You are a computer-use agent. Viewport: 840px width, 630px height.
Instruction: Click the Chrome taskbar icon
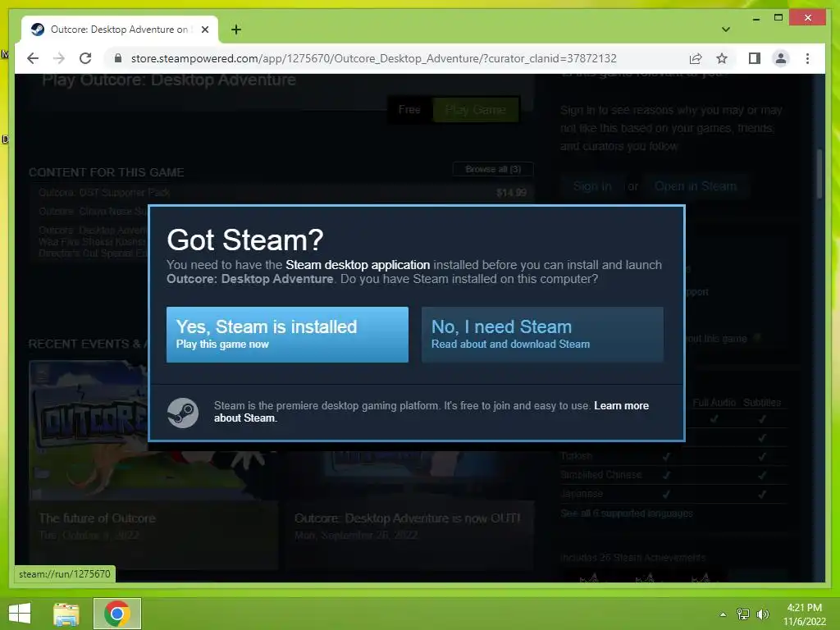pos(117,614)
